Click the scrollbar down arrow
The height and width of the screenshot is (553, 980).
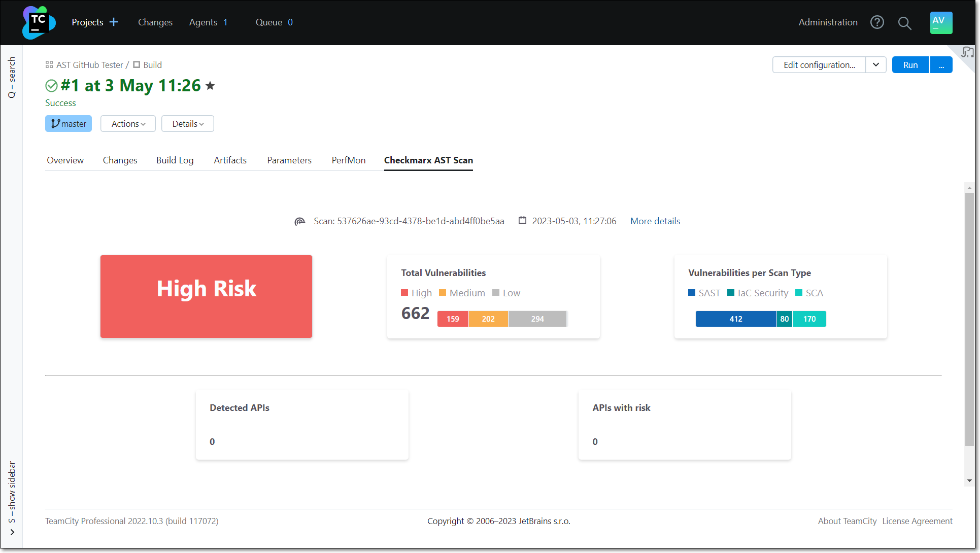tap(969, 481)
